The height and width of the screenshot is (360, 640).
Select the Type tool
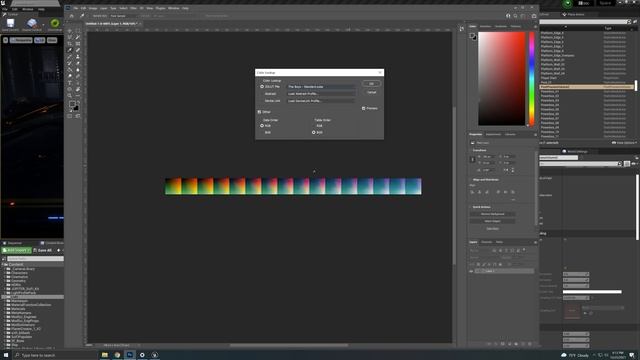(70, 83)
